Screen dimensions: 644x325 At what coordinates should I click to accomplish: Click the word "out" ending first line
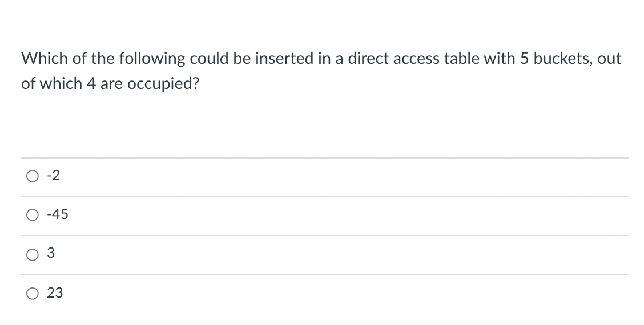pos(610,59)
